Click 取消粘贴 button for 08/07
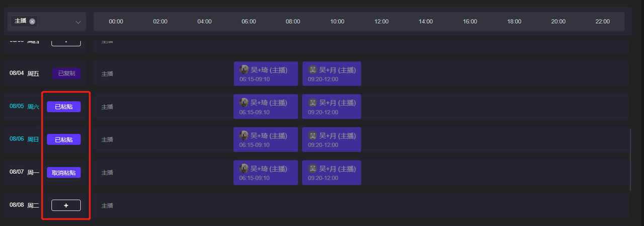This screenshot has width=644, height=226. [63, 173]
